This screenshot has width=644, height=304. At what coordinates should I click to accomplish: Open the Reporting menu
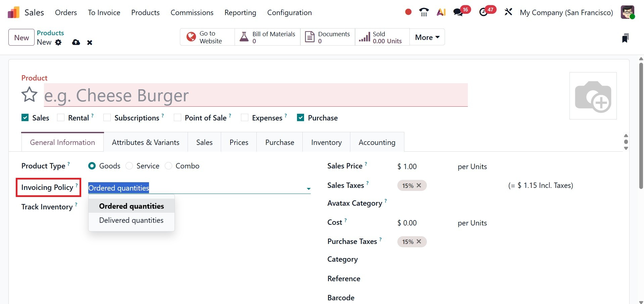point(240,13)
